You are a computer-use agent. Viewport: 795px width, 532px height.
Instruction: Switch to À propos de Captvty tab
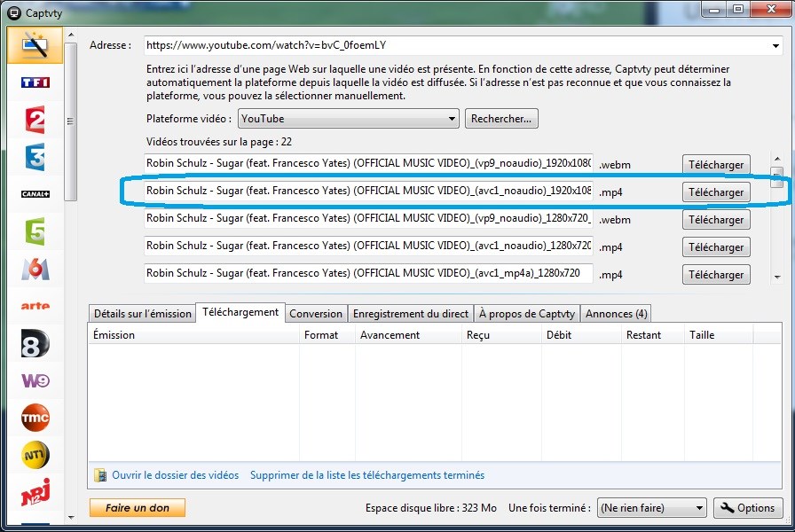click(527, 314)
